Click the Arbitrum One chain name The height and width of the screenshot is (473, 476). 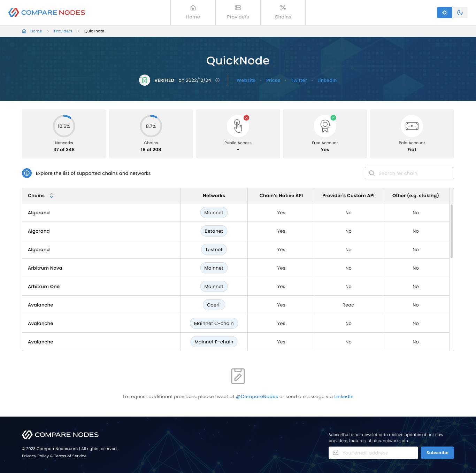pos(44,286)
